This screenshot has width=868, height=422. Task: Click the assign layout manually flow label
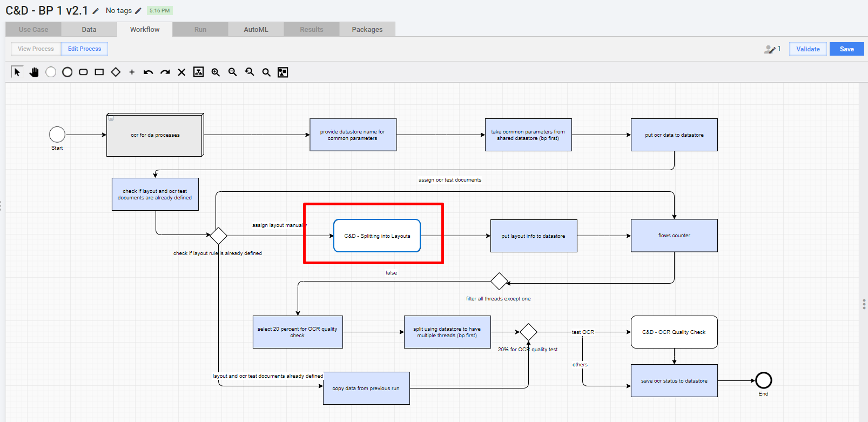279,225
